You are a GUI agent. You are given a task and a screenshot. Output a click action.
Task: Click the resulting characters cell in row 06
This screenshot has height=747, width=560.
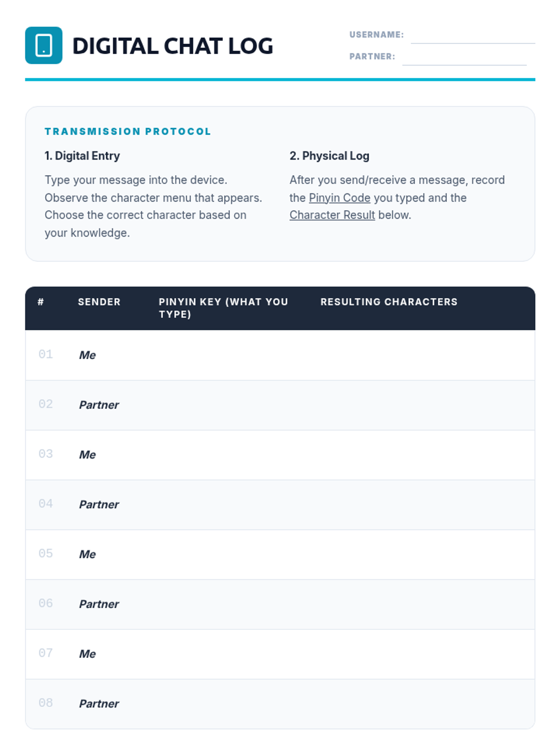click(420, 604)
